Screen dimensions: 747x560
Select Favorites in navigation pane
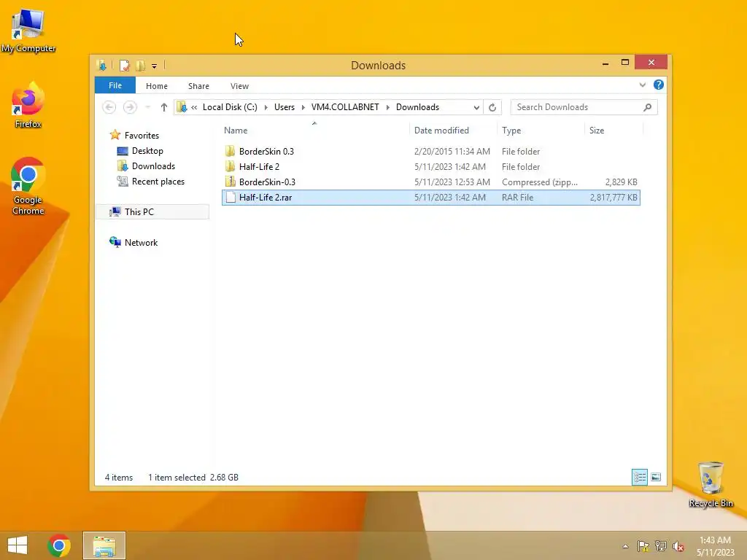click(x=142, y=136)
